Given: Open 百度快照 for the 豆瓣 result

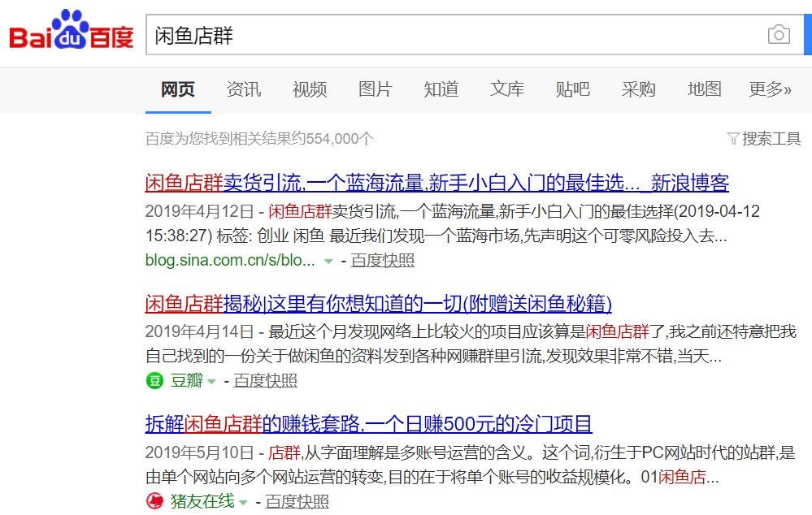Looking at the screenshot, I should click(265, 381).
